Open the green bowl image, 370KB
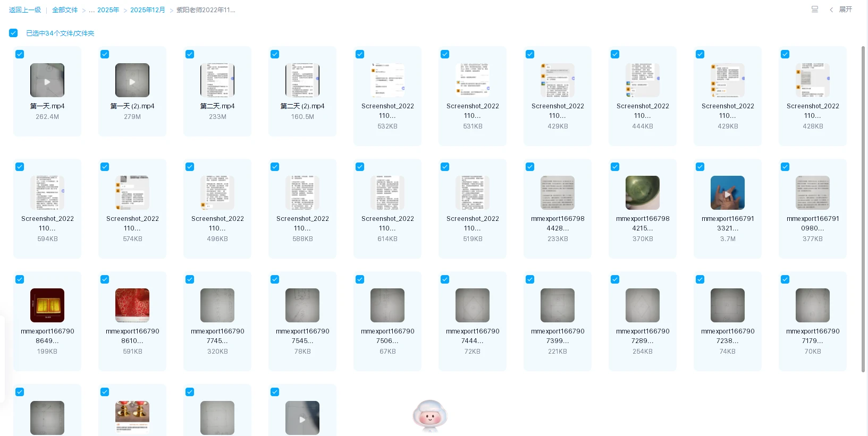This screenshot has height=436, width=868. coord(643,193)
